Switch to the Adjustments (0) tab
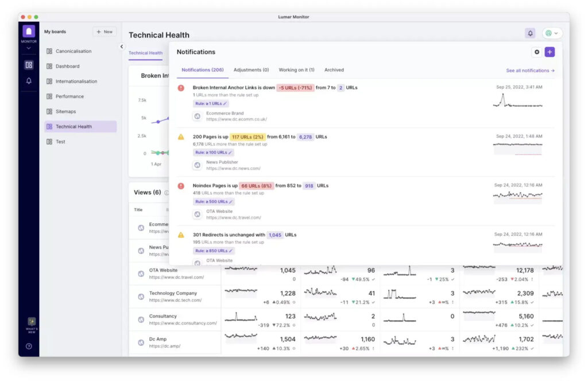588x381 pixels. click(x=251, y=70)
